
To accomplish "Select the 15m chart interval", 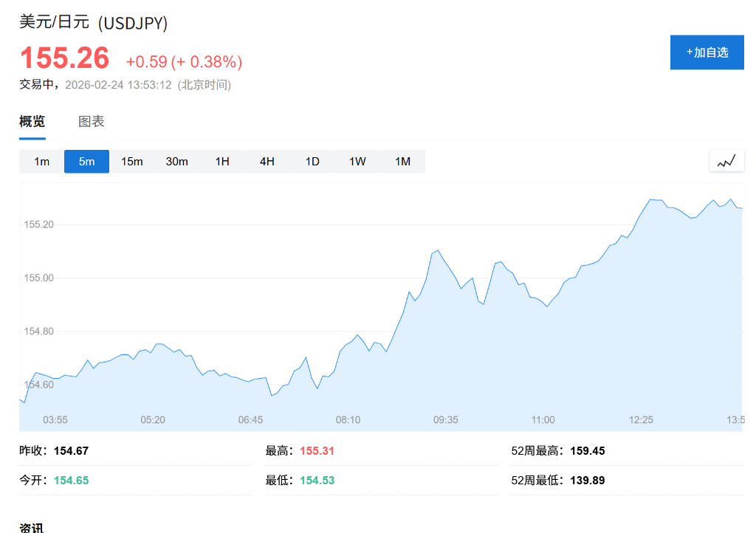I will click(x=131, y=161).
